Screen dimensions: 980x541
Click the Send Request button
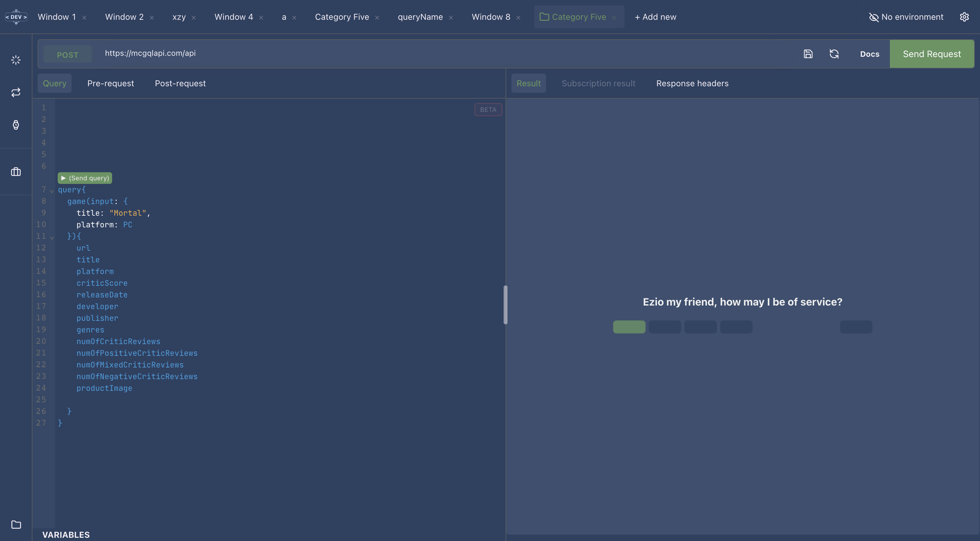click(x=931, y=54)
